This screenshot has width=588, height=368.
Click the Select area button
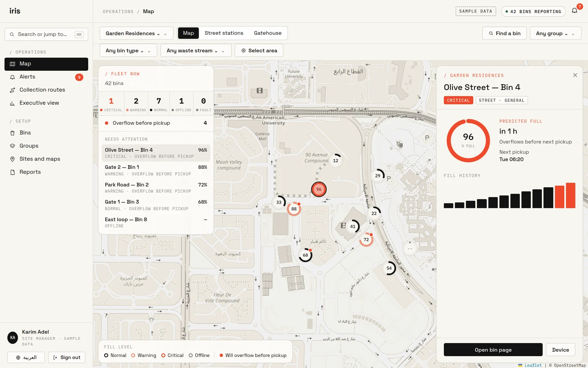coord(259,51)
